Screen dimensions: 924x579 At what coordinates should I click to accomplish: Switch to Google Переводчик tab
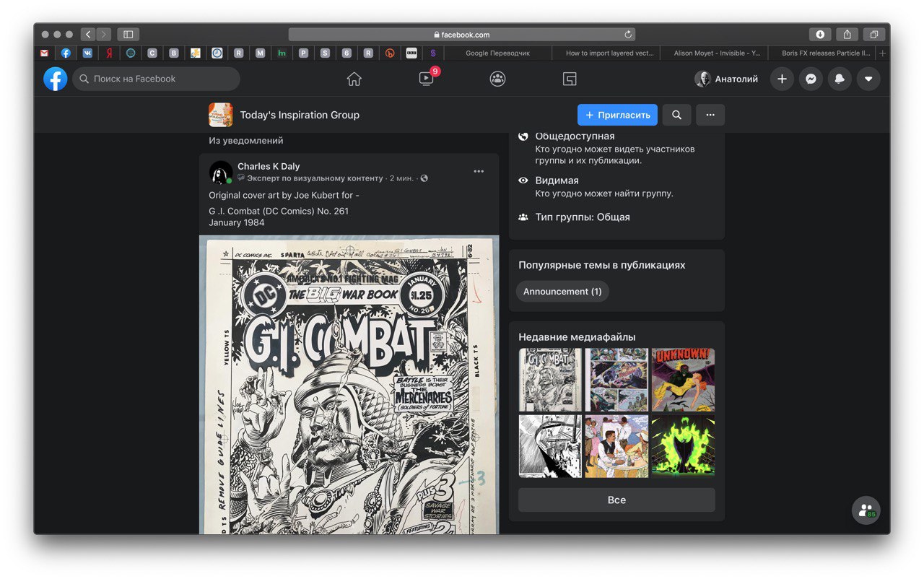pos(497,53)
